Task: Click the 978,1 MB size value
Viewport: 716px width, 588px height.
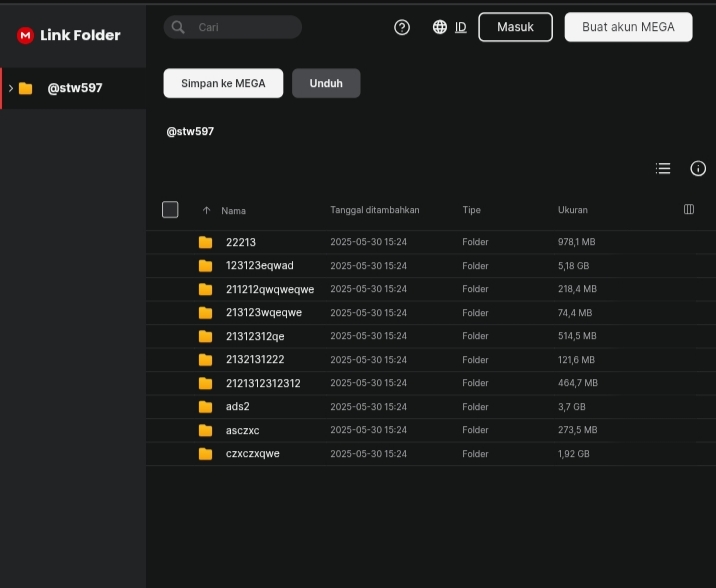Action: pos(576,242)
